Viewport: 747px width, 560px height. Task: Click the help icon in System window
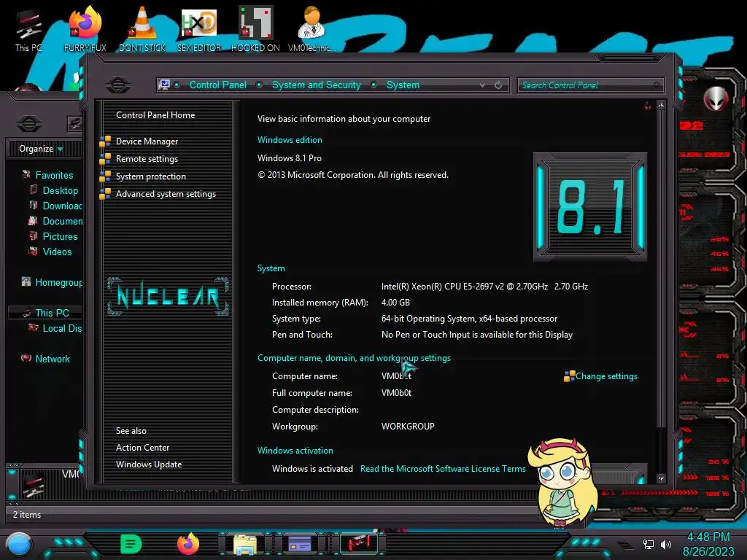648,106
